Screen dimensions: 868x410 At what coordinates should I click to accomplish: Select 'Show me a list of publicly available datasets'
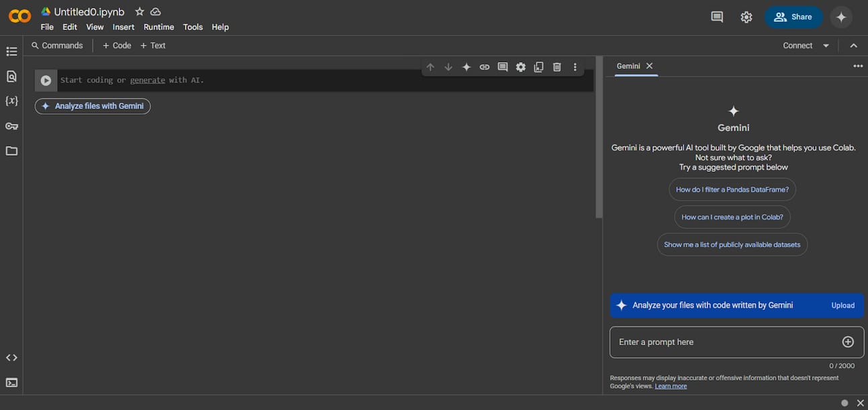[732, 245]
